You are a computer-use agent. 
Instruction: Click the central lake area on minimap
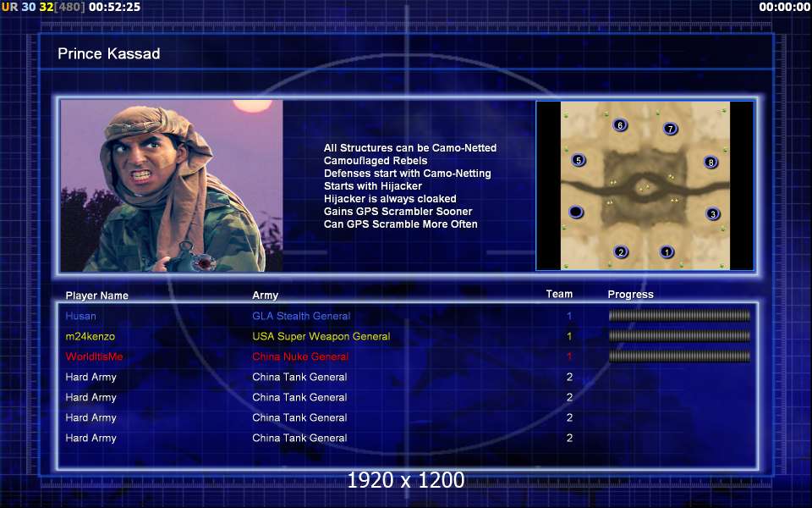tap(644, 188)
